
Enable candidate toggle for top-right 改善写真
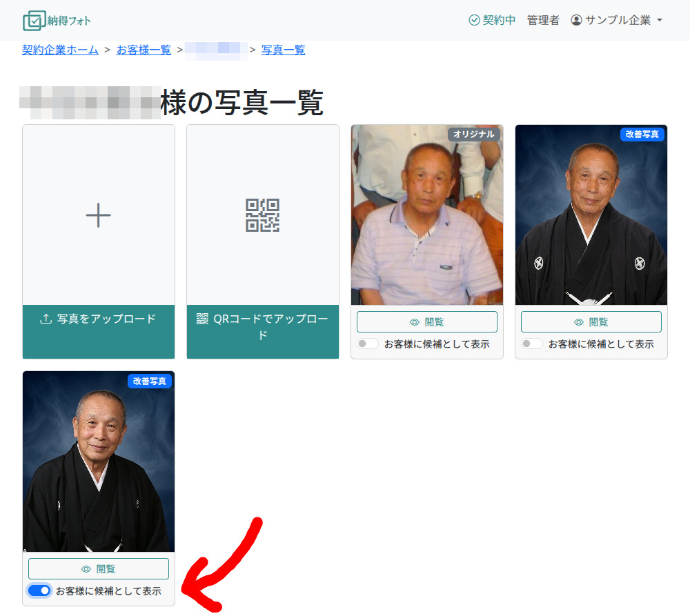[531, 344]
